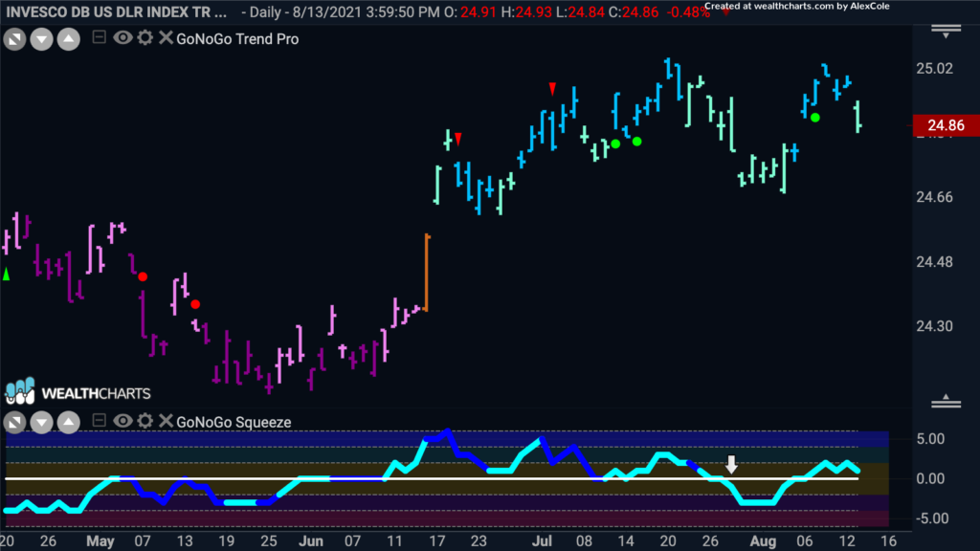This screenshot has width=980, height=551.
Task: Toggle visibility of GoNoGo Squeeze
Action: click(122, 421)
